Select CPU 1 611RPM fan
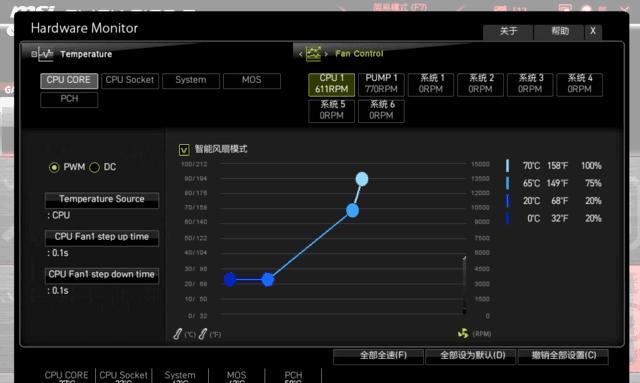Viewport: 640px width, 383px height. [x=331, y=84]
